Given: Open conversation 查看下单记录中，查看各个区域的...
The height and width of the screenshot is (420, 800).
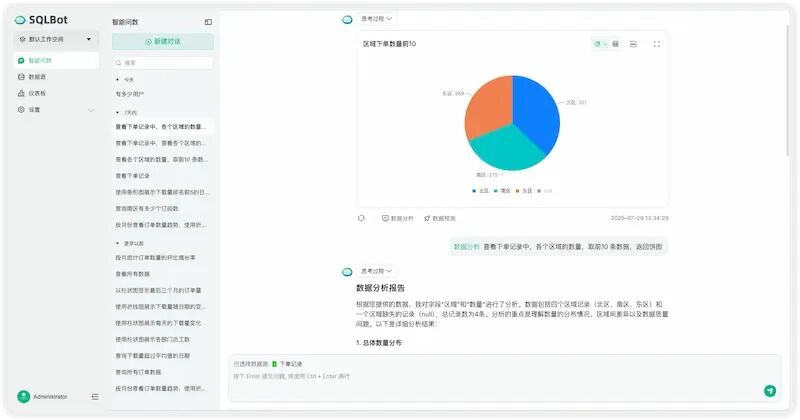Looking at the screenshot, I should (x=163, y=143).
